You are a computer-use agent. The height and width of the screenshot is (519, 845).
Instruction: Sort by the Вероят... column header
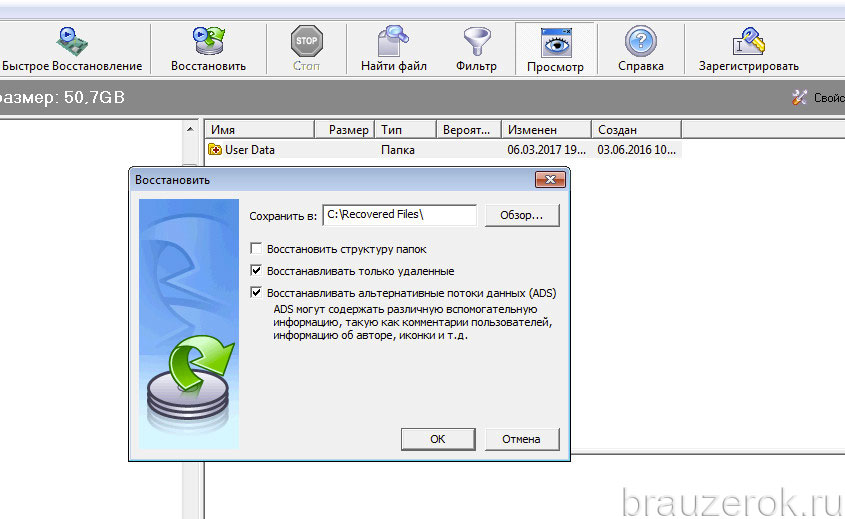[469, 130]
